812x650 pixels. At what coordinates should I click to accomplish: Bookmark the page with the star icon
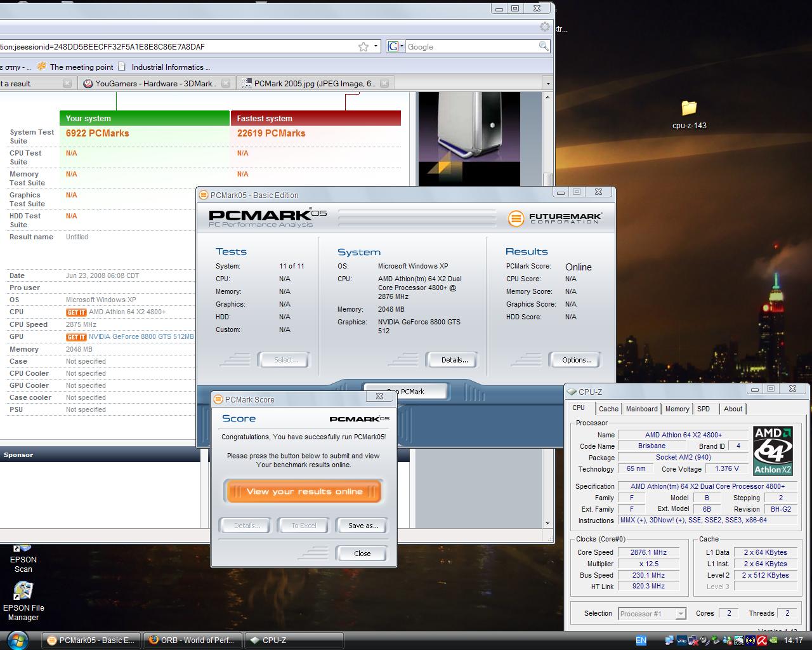363,46
